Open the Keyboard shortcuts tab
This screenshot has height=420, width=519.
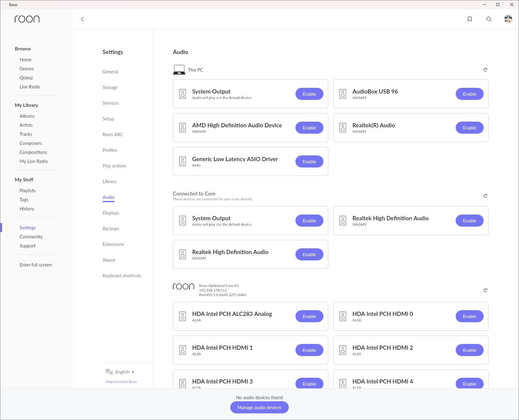[122, 275]
